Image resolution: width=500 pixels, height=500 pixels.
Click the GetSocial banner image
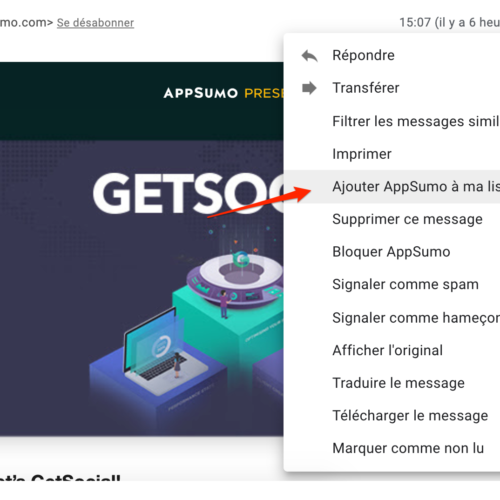142,288
